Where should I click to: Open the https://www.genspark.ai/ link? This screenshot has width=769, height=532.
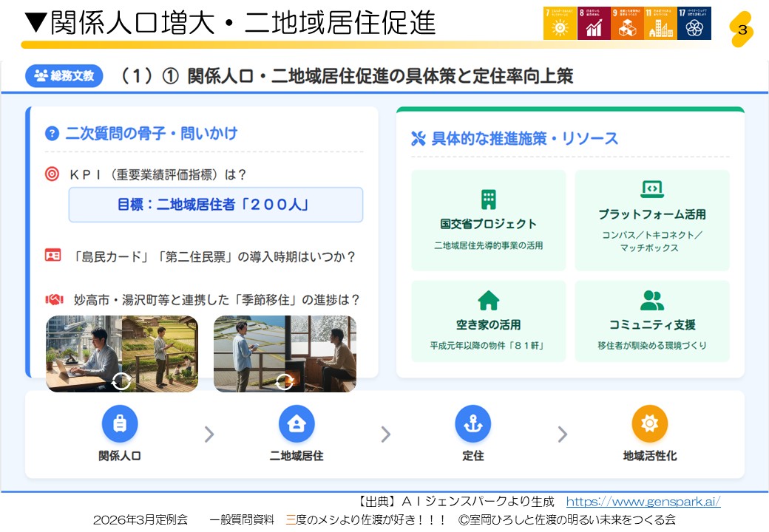pos(643,502)
